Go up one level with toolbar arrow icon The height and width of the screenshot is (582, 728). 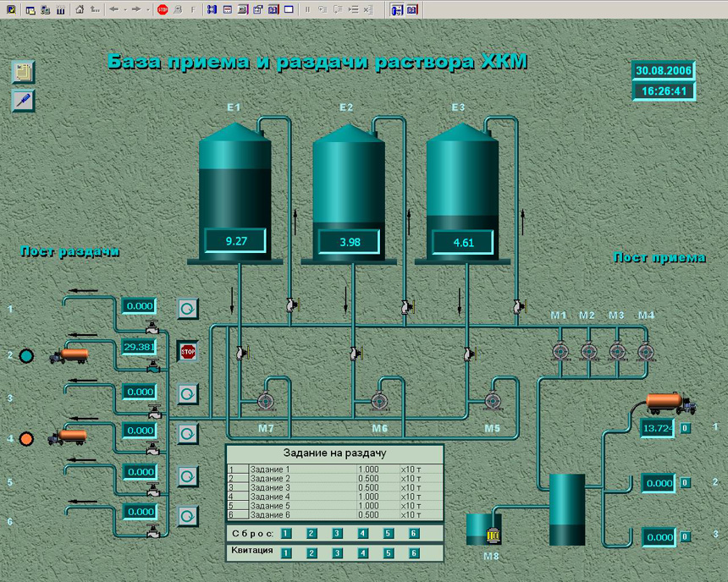[x=95, y=9]
